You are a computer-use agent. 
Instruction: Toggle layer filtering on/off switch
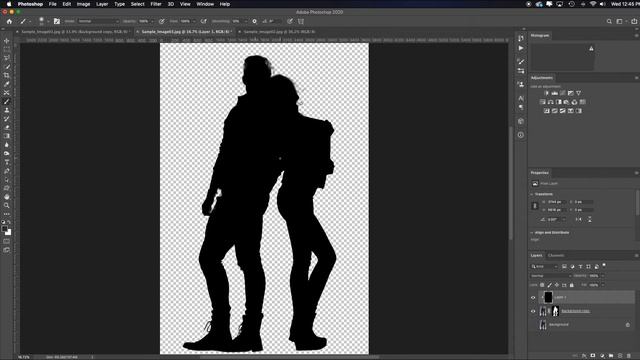coord(604,266)
